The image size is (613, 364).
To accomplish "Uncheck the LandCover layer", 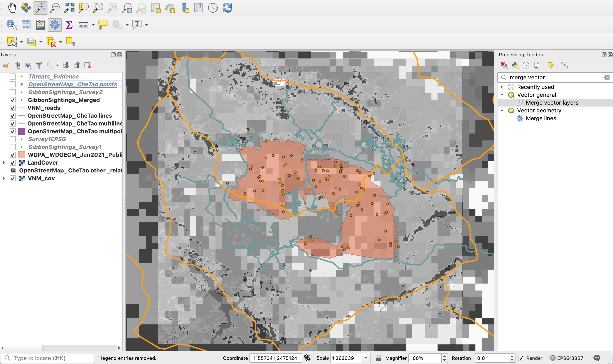I will tap(13, 163).
